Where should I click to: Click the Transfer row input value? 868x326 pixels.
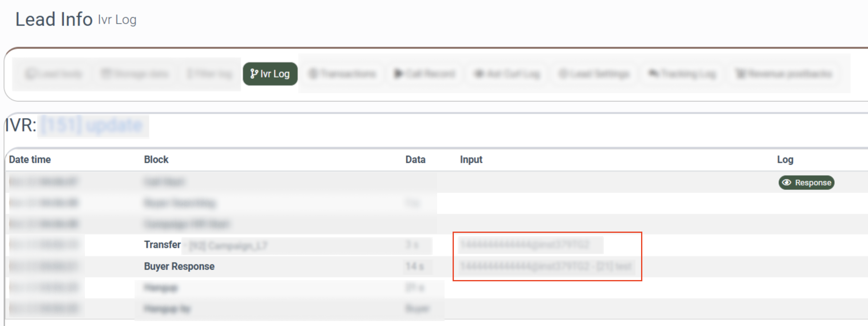(x=525, y=244)
